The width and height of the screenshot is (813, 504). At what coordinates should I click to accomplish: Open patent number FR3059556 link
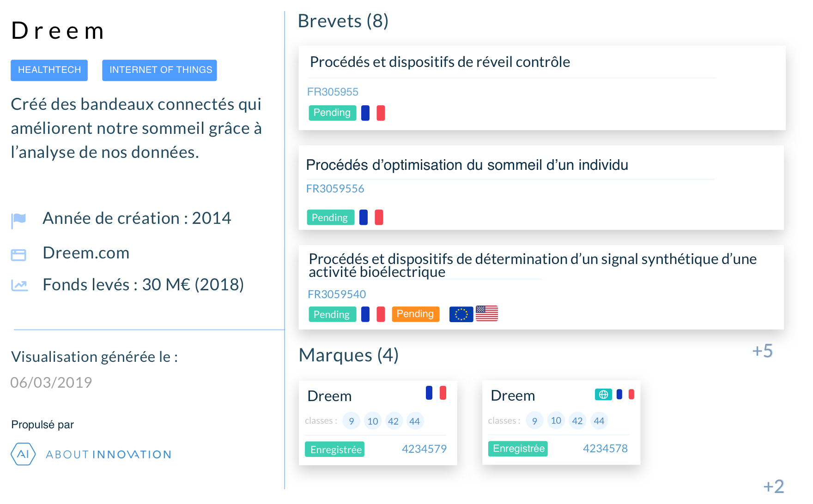click(x=335, y=189)
